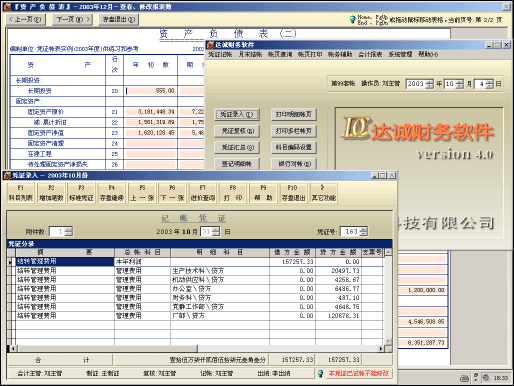This screenshot has height=386, width=514.
Task: Open F9 帮助 help in voucher toolbar
Action: tap(263, 193)
